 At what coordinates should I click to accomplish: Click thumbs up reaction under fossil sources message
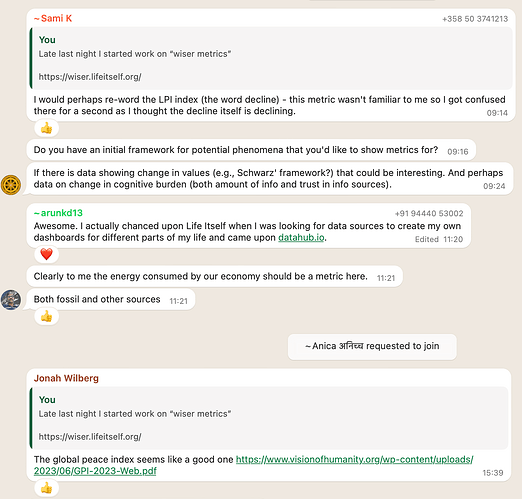47,316
